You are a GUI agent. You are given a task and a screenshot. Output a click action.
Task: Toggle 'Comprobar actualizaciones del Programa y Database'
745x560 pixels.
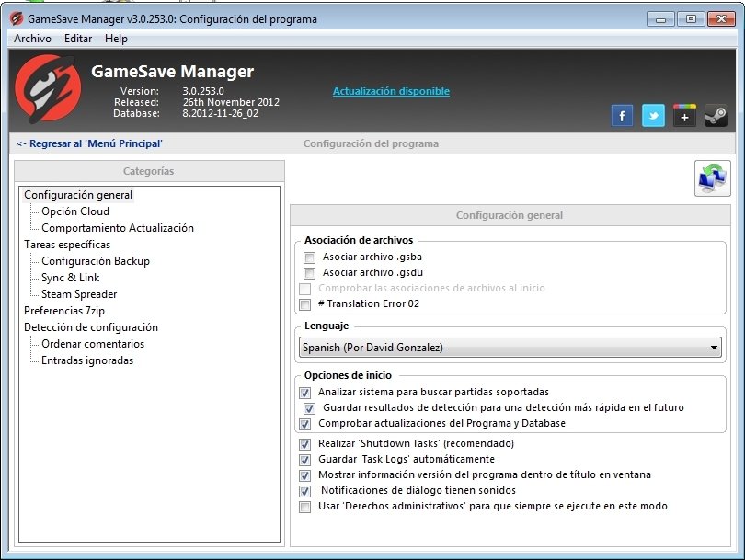coord(305,424)
